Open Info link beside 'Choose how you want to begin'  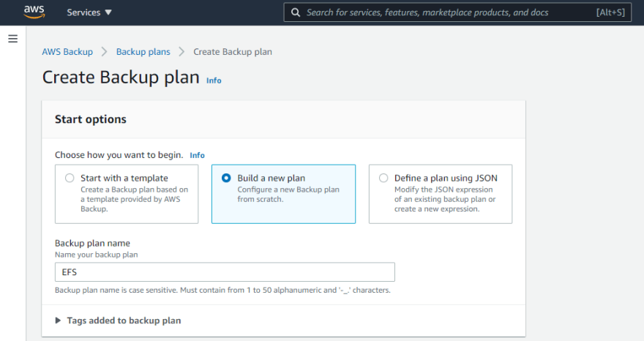tap(197, 155)
